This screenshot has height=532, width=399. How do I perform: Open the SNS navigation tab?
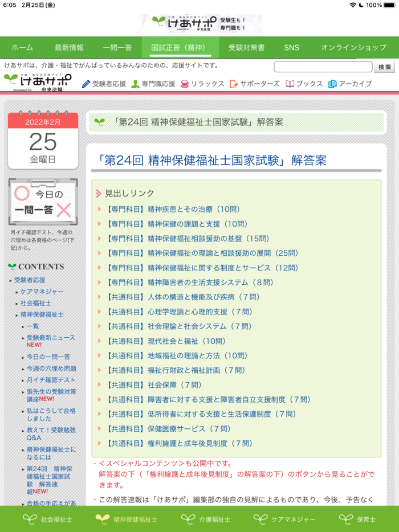tap(292, 47)
